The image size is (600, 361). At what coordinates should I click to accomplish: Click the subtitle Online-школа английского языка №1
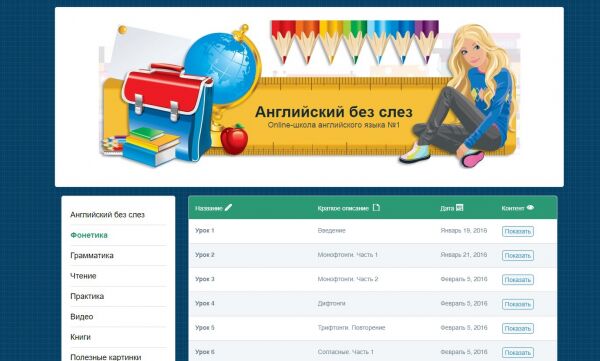tap(334, 125)
